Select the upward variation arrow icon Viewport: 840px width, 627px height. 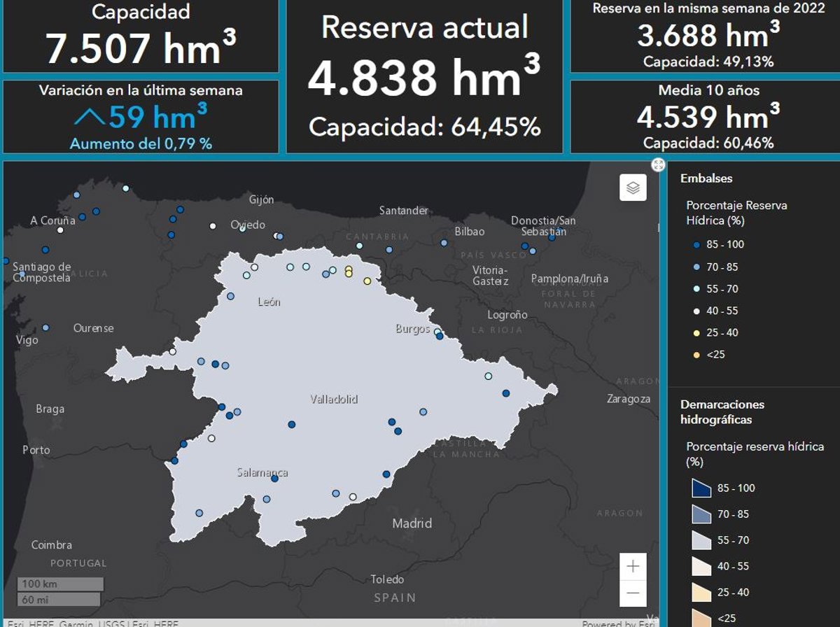pos(89,118)
